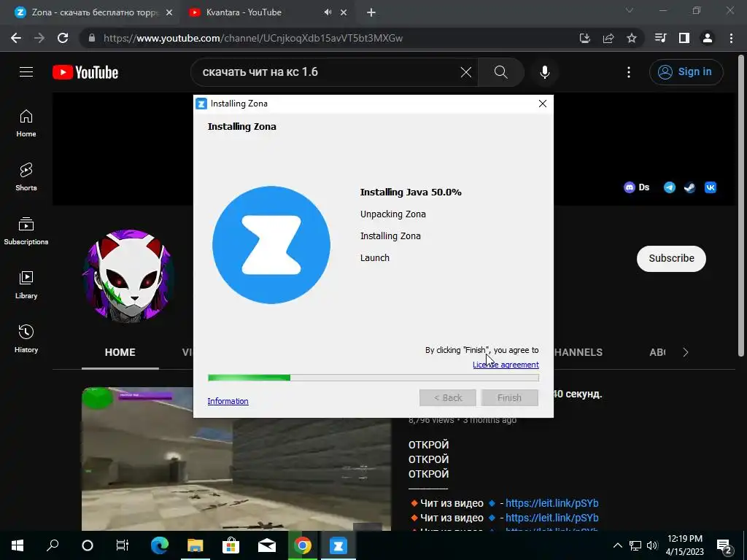
Task: Open Microsoft Edge from taskbar
Action: click(160, 545)
